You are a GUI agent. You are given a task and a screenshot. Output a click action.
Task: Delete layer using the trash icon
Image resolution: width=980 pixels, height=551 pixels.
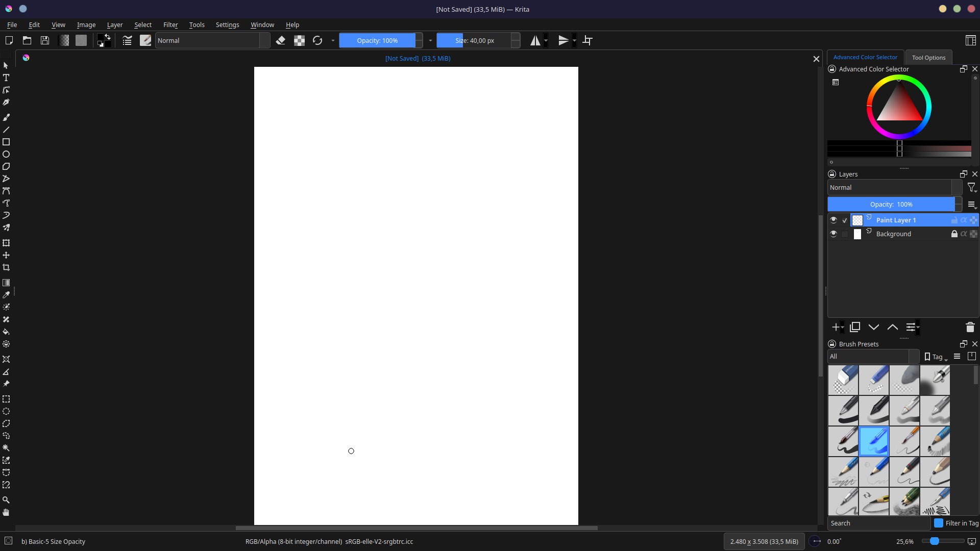[x=970, y=327]
